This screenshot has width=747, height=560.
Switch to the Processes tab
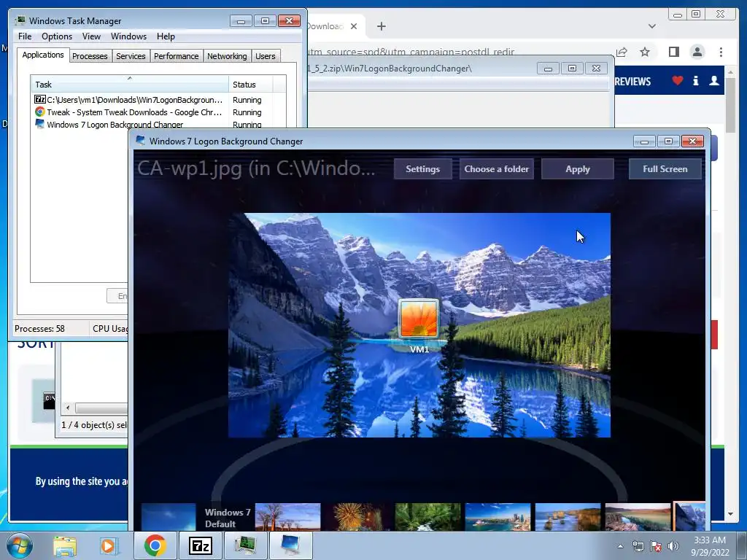[90, 56]
